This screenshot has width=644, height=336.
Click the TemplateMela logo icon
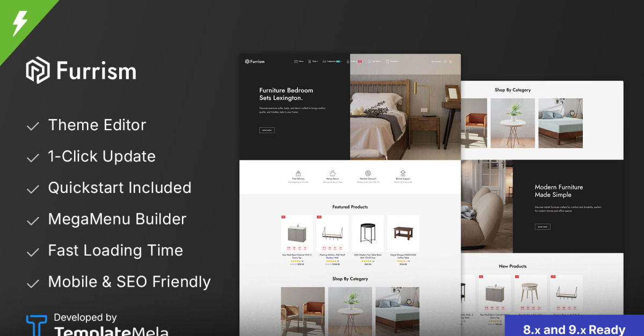tap(36, 326)
